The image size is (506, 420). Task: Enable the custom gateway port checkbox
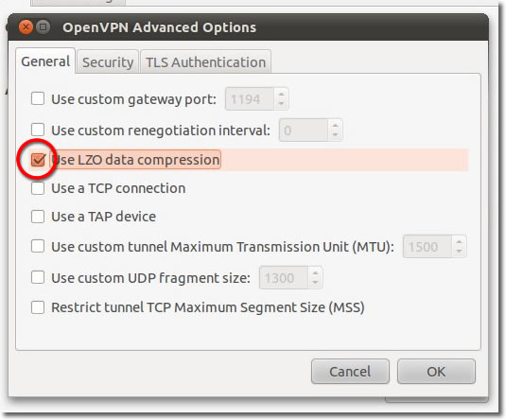(38, 98)
